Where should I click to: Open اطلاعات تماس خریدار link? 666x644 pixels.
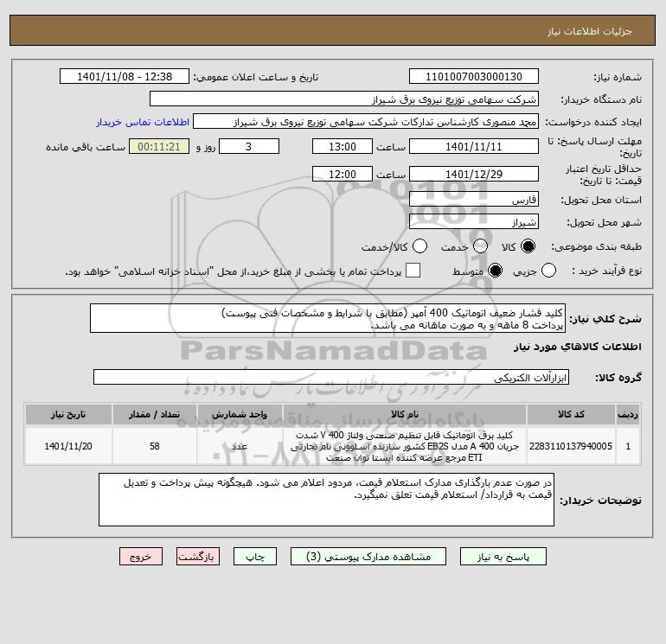tap(143, 122)
